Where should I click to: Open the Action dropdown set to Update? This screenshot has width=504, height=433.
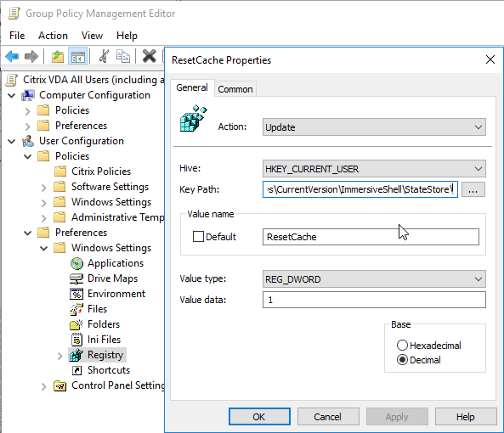[374, 127]
